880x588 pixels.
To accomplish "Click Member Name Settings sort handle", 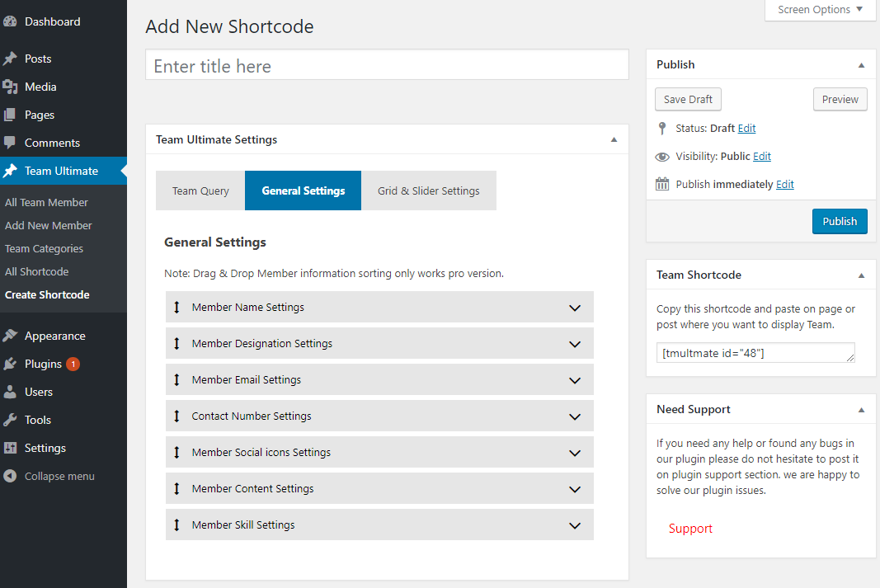I will click(x=176, y=307).
